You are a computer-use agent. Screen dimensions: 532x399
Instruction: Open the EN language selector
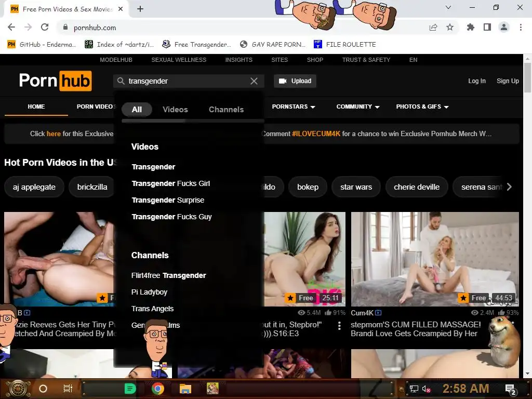413,60
